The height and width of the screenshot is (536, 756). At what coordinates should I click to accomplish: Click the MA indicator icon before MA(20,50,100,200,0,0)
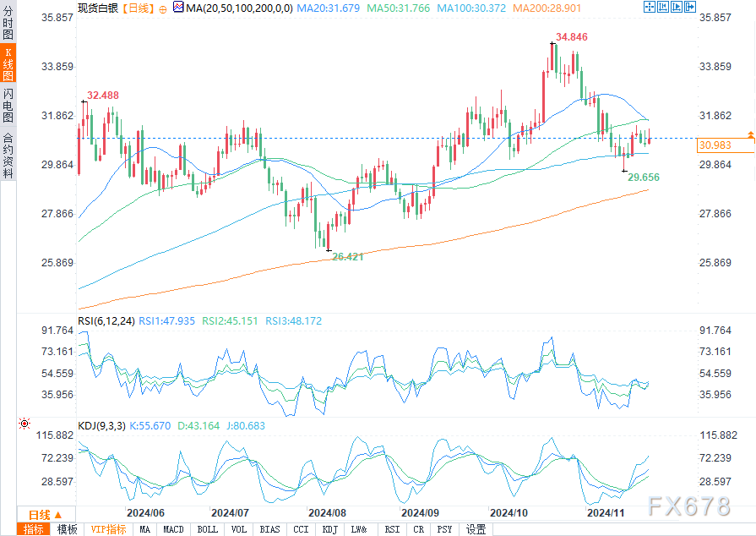click(178, 7)
